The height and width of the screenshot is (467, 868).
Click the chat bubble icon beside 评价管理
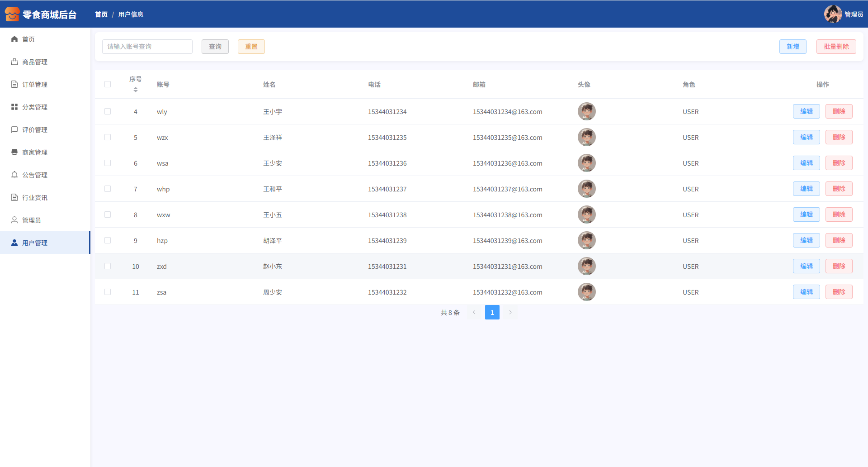14,130
